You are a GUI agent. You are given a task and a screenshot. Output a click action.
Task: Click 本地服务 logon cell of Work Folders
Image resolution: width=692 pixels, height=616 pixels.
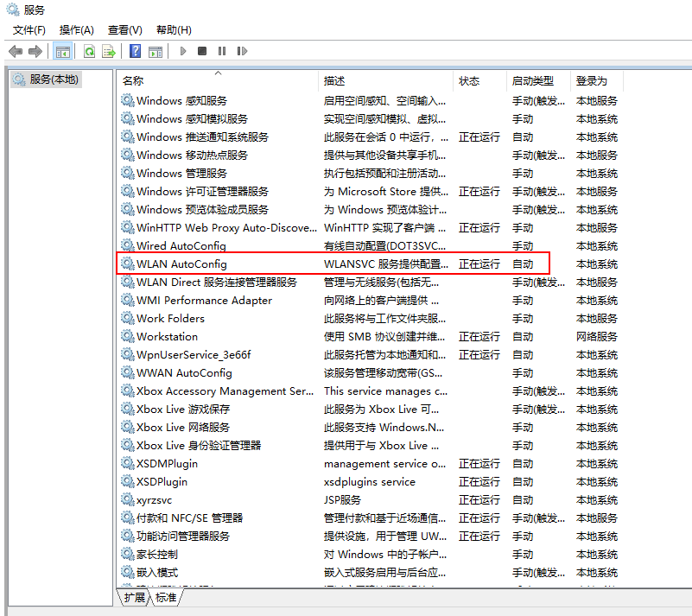[597, 318]
